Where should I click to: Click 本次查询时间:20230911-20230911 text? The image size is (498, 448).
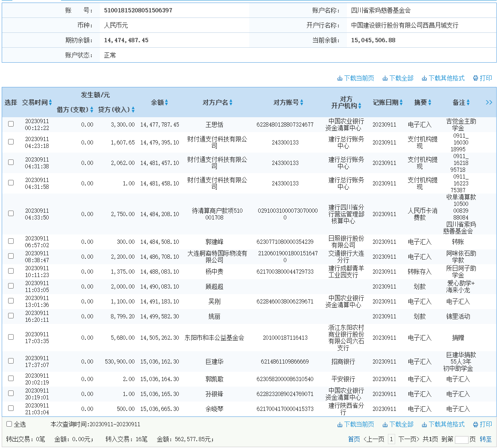95,424
